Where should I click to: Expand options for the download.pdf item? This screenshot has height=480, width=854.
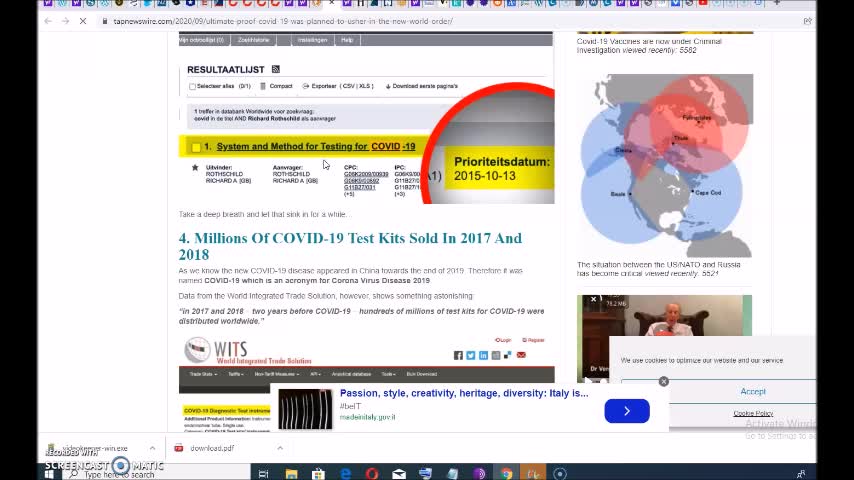(x=280, y=448)
